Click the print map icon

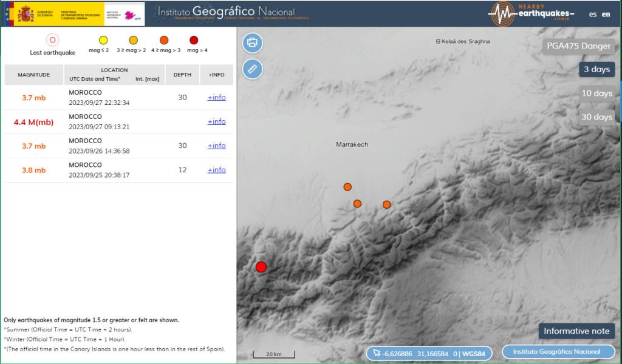pos(253,42)
